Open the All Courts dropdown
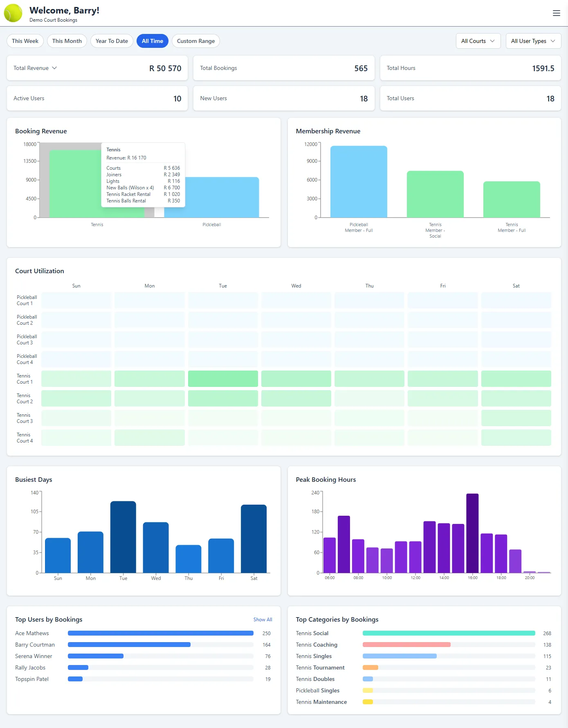 click(478, 41)
